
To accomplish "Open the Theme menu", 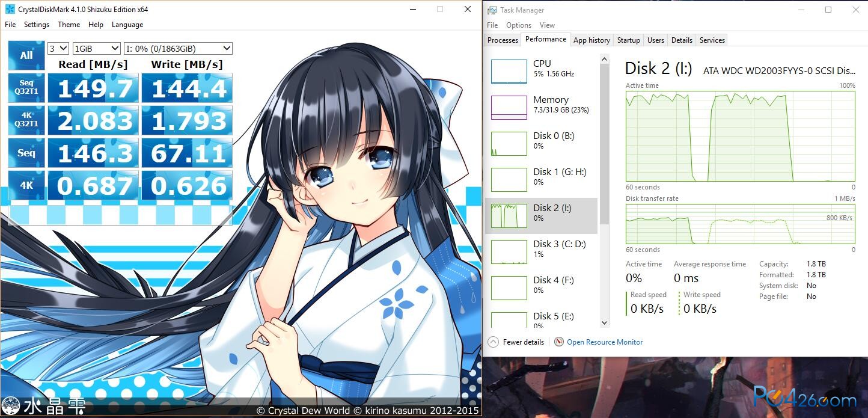I will (x=69, y=25).
